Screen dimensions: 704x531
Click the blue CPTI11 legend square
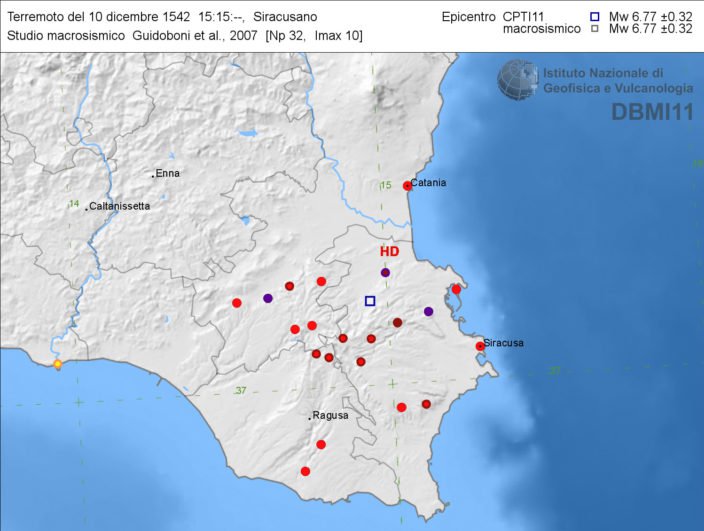click(x=594, y=17)
